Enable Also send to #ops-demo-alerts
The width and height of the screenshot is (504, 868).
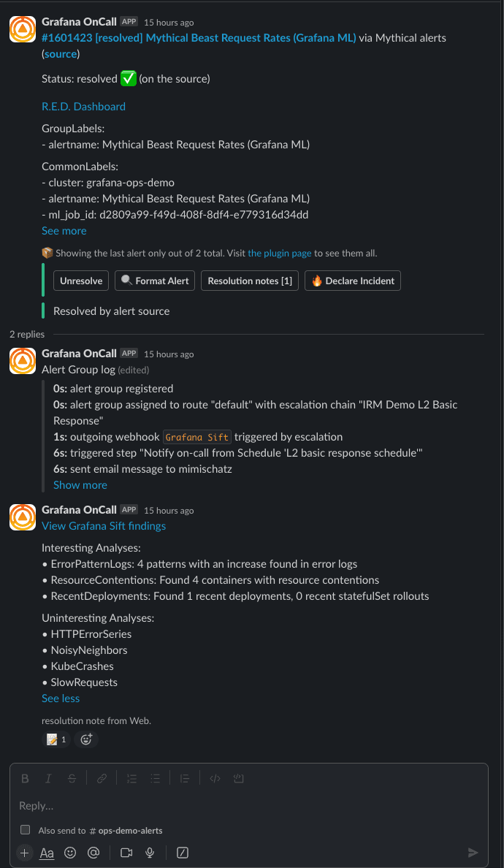click(25, 829)
